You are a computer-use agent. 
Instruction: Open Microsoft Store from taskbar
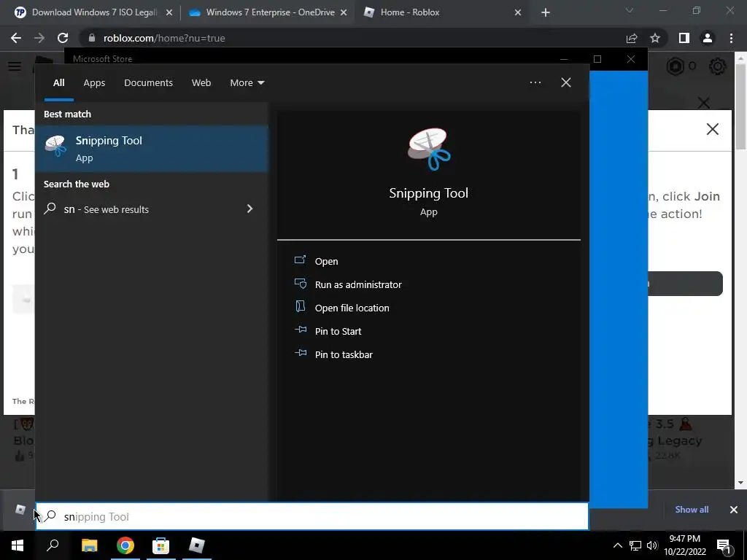pos(160,545)
